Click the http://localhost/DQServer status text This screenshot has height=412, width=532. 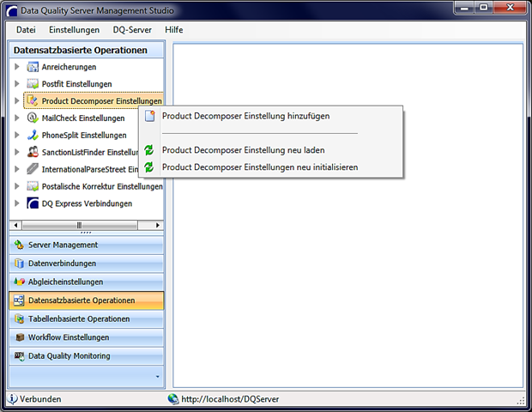tap(230, 399)
